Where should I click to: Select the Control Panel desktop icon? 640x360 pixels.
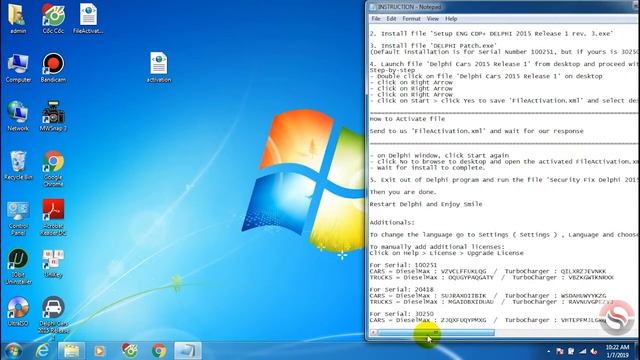tap(18, 217)
